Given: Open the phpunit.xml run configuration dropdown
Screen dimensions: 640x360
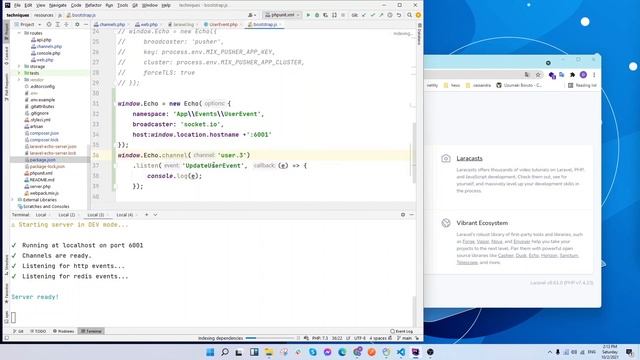Looking at the screenshot, I should (282, 15).
